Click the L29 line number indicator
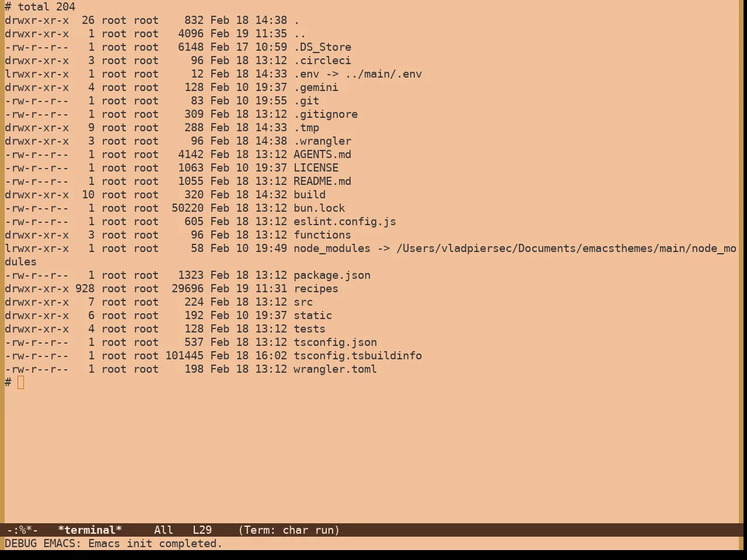The width and height of the screenshot is (747, 560). [203, 530]
